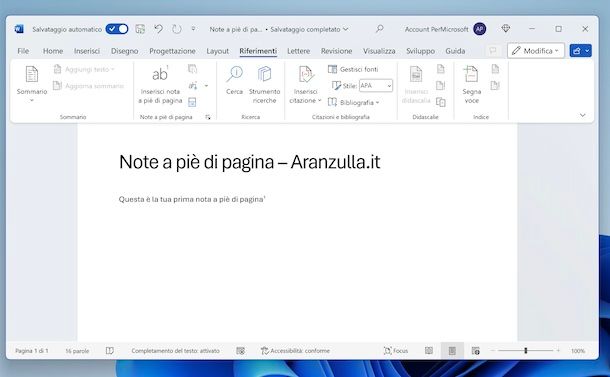The height and width of the screenshot is (377, 610).
Task: Click insert table of figures icon
Action: point(441,69)
